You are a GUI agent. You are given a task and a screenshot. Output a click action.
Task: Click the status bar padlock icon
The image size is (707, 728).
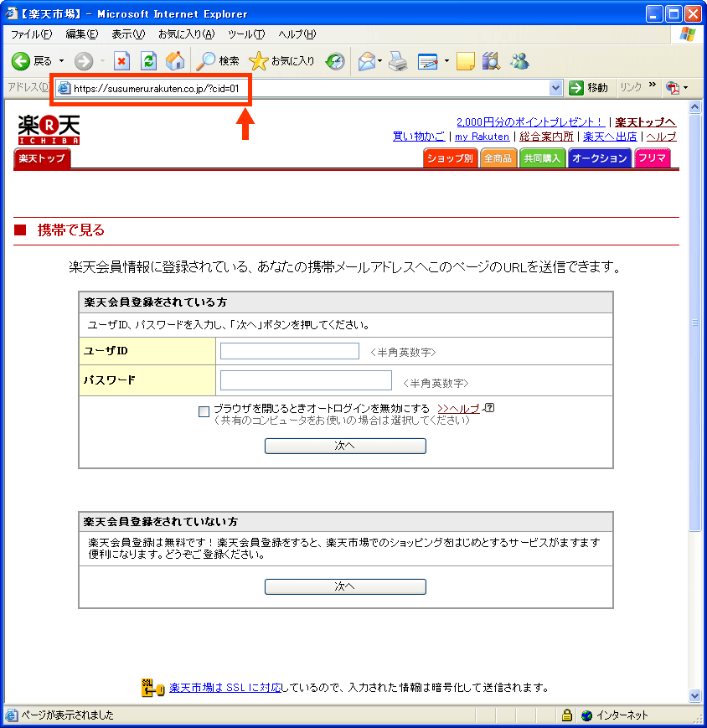(566, 715)
